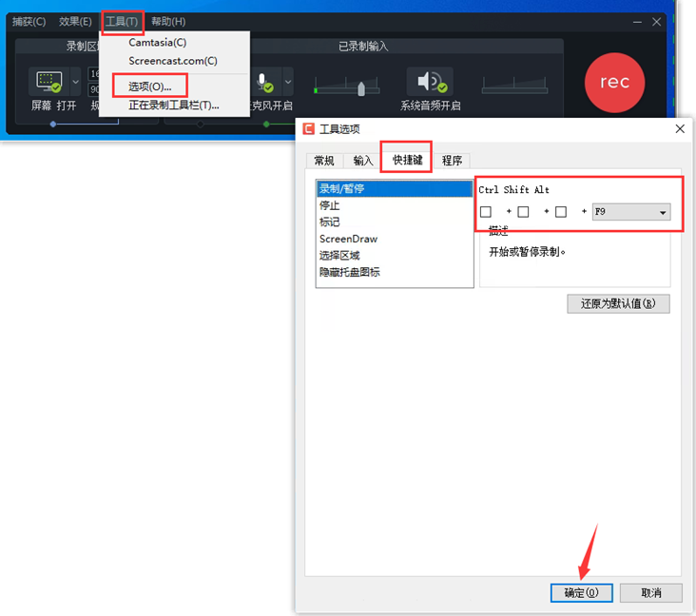Expand the screen area dropdown arrow

pyautogui.click(x=76, y=82)
